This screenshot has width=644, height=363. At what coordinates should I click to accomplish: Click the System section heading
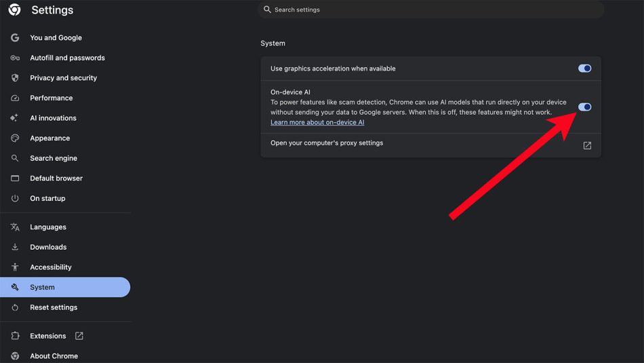point(273,43)
